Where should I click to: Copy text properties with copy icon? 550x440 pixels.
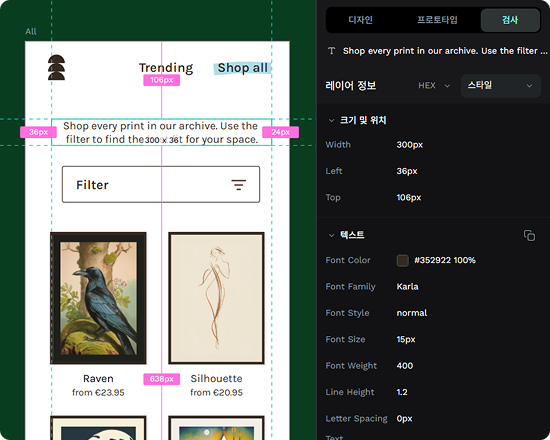point(529,235)
